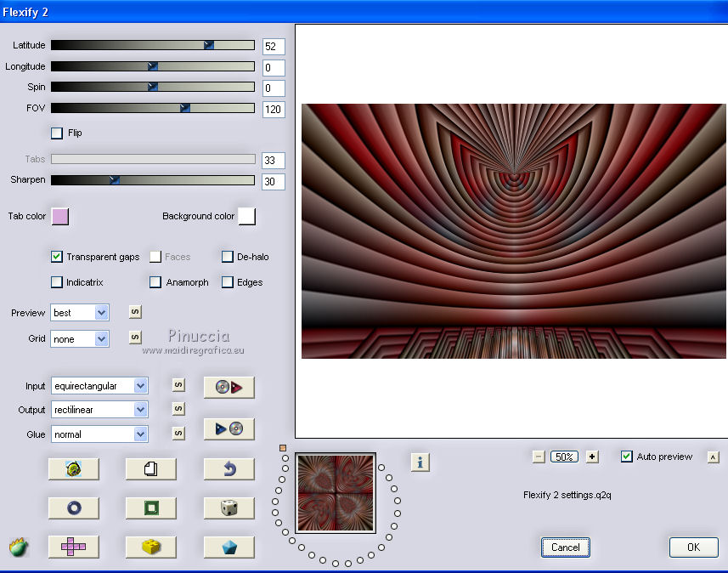The width and height of the screenshot is (728, 573).
Task: Zoom in with the plus button
Action: point(592,457)
